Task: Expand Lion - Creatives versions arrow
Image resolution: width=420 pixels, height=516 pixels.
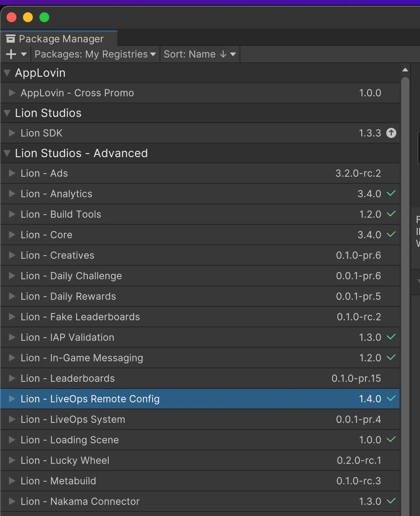Action: click(x=12, y=256)
